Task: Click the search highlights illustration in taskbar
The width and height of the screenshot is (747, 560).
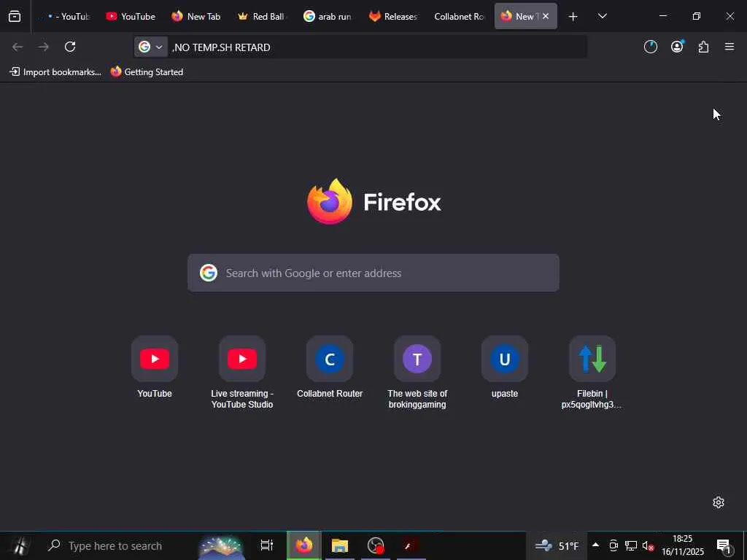Action: click(220, 547)
